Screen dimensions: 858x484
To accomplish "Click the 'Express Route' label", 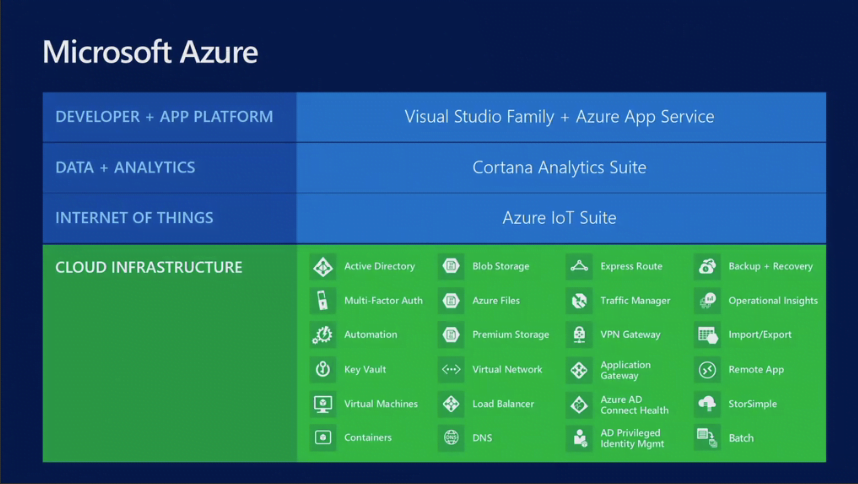I will (x=631, y=266).
